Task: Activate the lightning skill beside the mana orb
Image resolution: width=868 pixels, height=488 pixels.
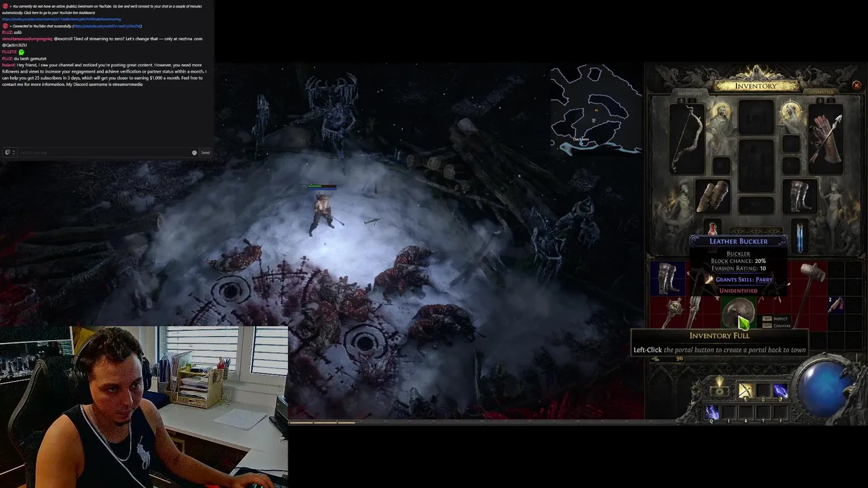Action: point(780,390)
